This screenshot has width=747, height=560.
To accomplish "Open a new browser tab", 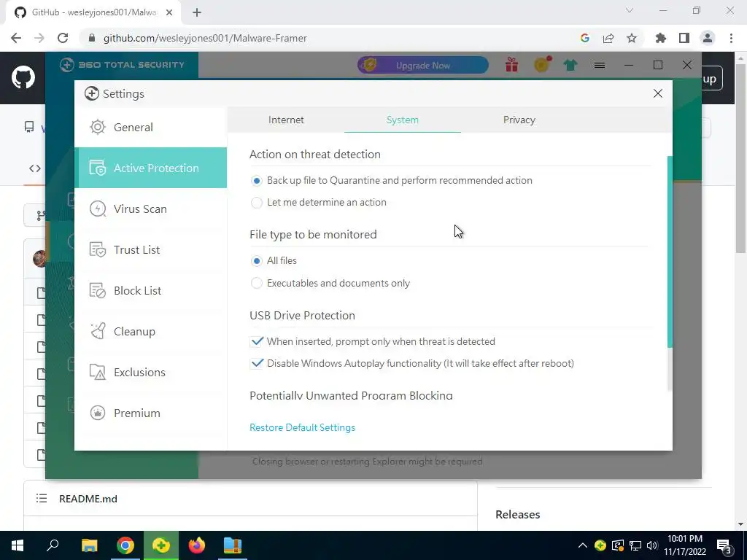I will (x=197, y=13).
